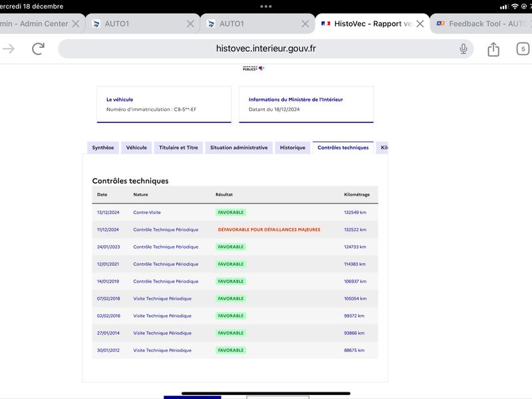Click the date 13/12/2024

click(x=108, y=212)
